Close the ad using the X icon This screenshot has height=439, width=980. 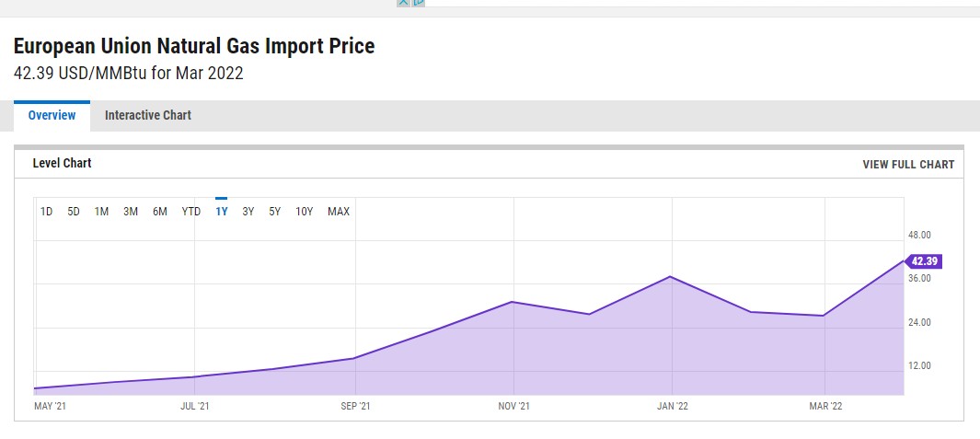402,3
